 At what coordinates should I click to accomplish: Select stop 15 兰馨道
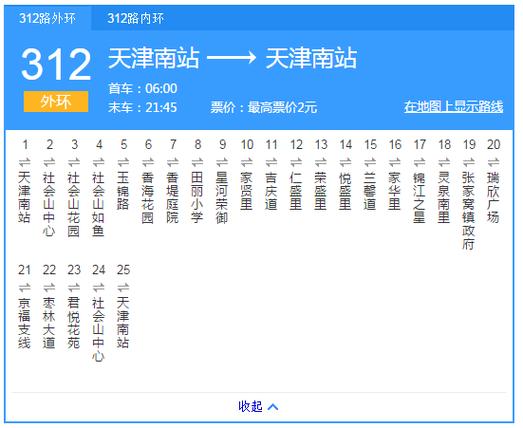pyautogui.click(x=370, y=190)
